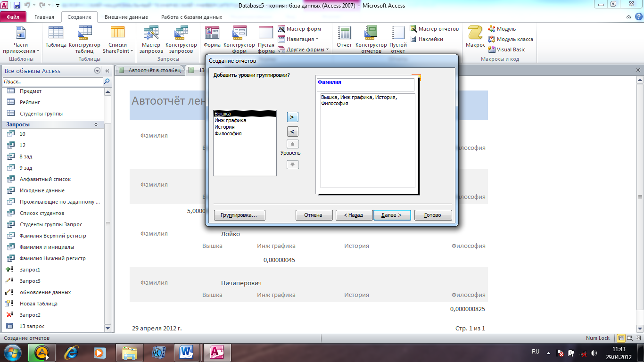Select Философия in the field list
The height and width of the screenshot is (362, 644).
point(245,133)
